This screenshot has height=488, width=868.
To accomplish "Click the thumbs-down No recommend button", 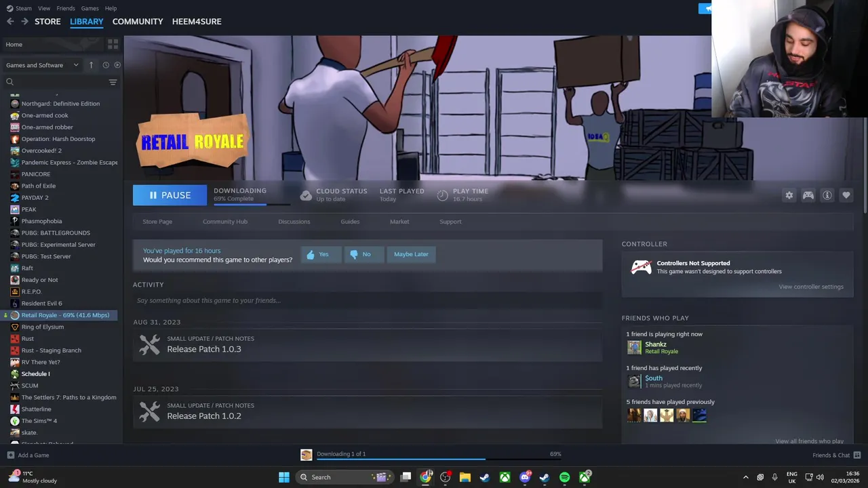I will (363, 254).
